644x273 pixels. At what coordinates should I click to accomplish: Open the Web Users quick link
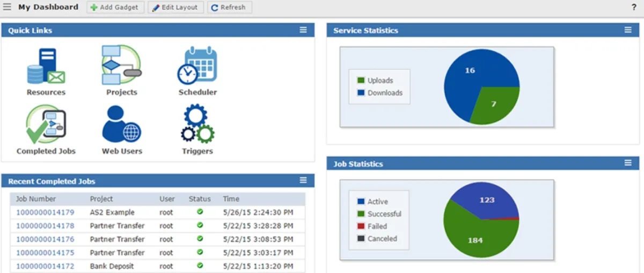[122, 130]
